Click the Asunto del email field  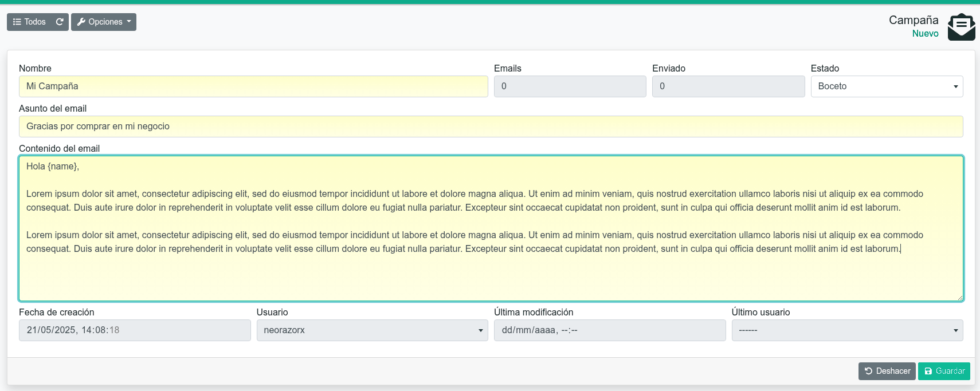tap(491, 127)
